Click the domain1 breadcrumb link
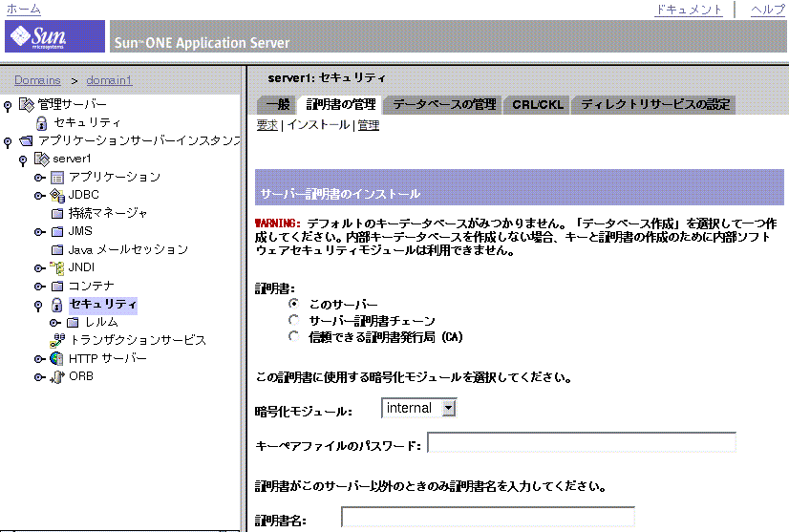This screenshot has height=532, width=789. (x=109, y=80)
